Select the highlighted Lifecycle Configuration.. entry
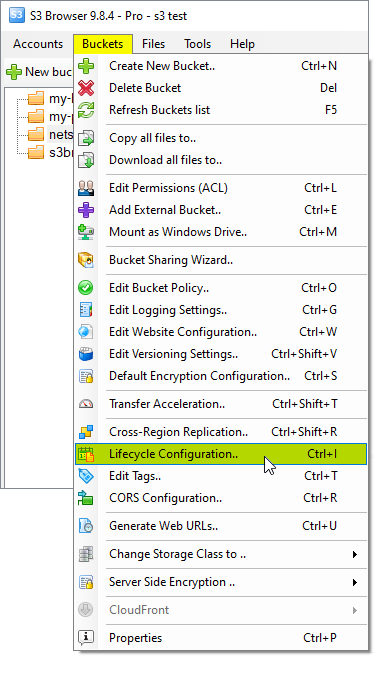This screenshot has width=392, height=675. (221, 454)
